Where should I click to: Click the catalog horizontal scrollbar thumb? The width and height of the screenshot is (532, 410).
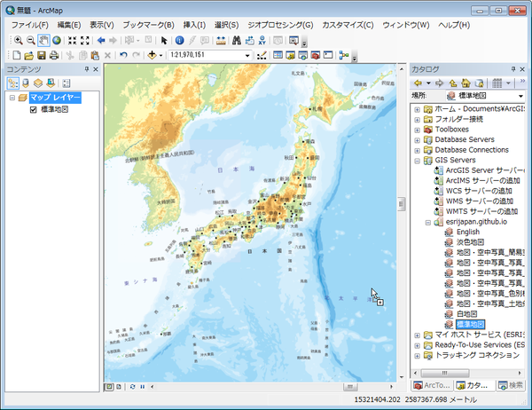pyautogui.click(x=445, y=373)
